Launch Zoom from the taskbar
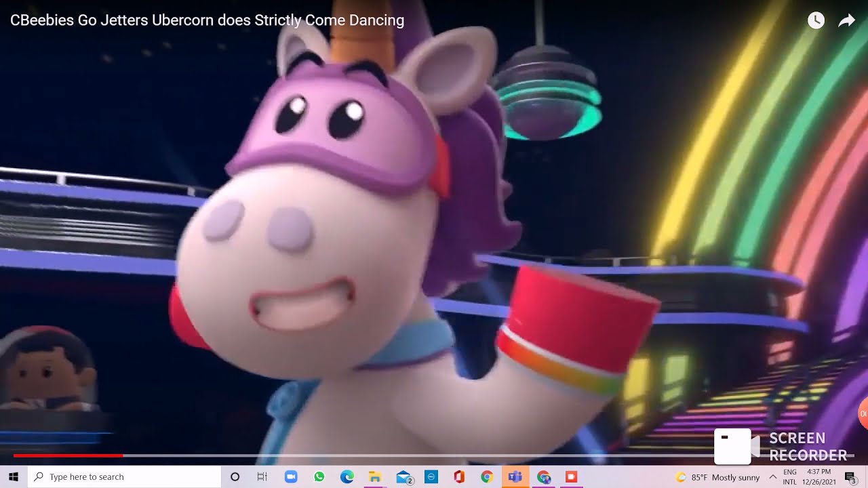 point(291,477)
